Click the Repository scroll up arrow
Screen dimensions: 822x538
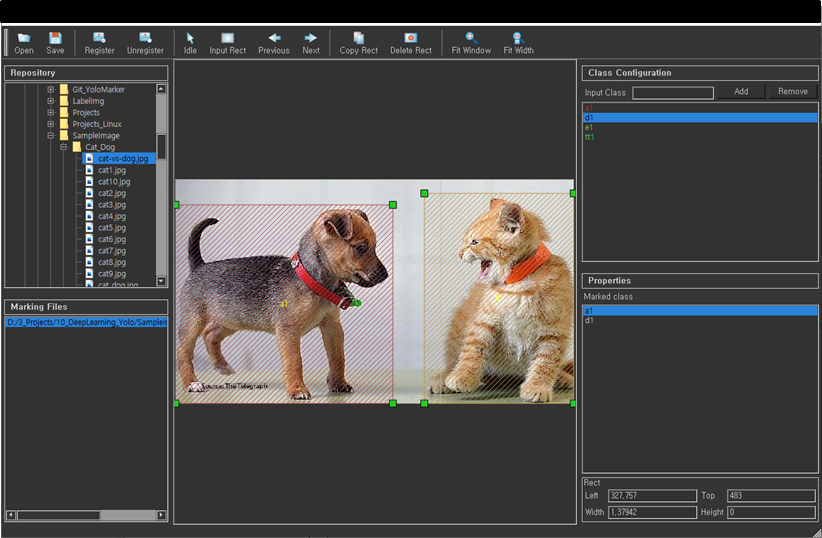point(161,89)
